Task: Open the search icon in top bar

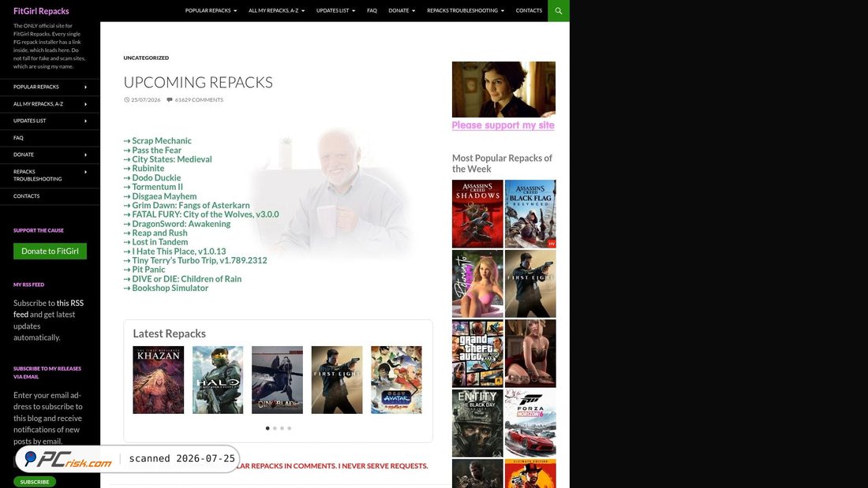Action: tap(558, 10)
